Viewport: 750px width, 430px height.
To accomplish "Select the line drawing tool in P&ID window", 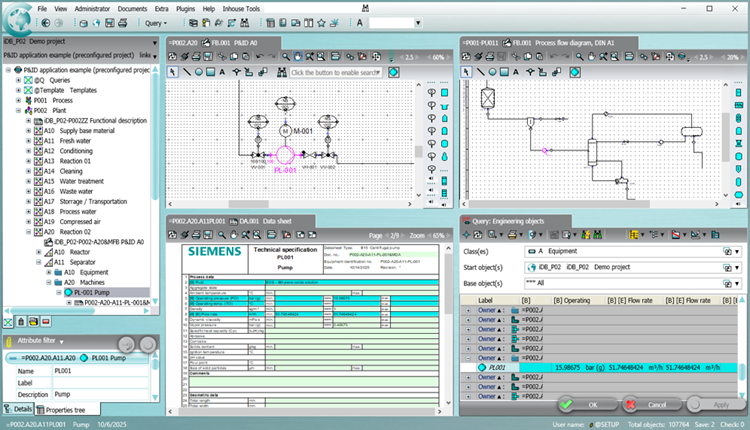I will [x=187, y=72].
